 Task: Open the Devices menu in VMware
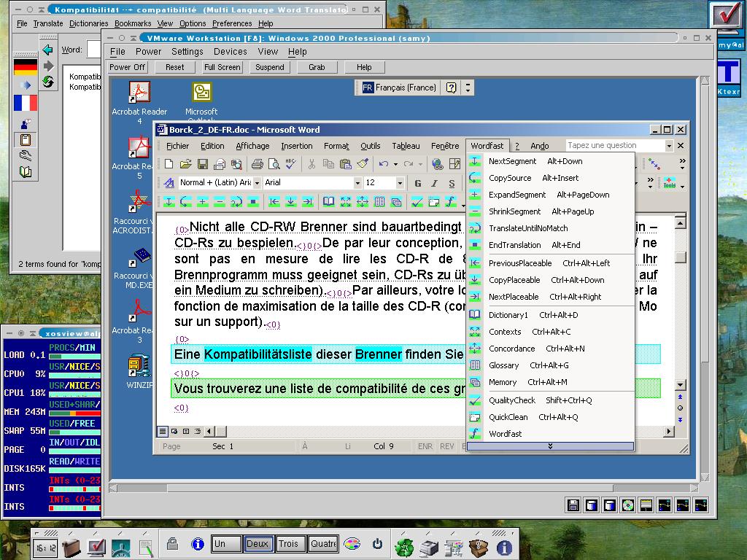[230, 52]
